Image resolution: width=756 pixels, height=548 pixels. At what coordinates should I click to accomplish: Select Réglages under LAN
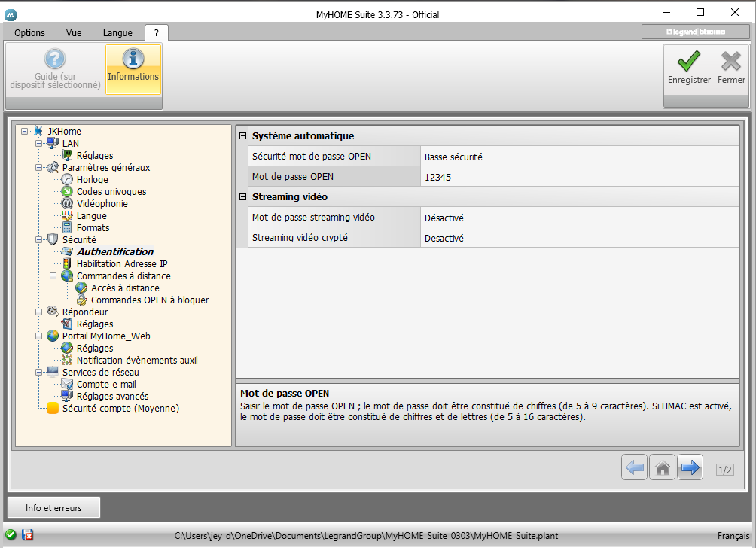tap(95, 155)
